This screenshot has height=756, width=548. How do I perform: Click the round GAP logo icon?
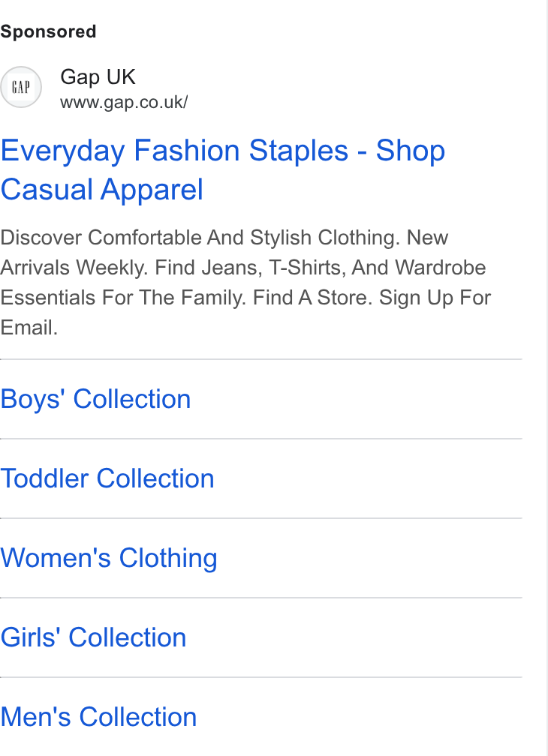tap(21, 87)
